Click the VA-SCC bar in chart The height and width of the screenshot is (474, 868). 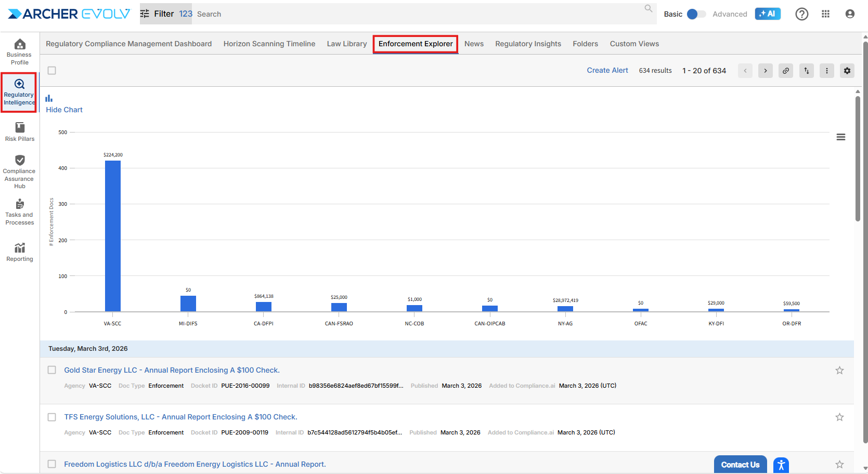click(113, 236)
